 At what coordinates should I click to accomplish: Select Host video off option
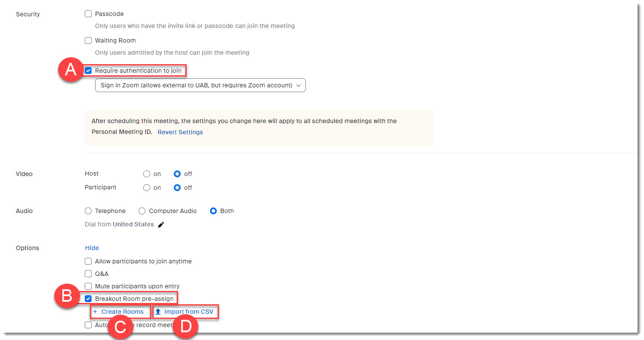[x=177, y=174]
